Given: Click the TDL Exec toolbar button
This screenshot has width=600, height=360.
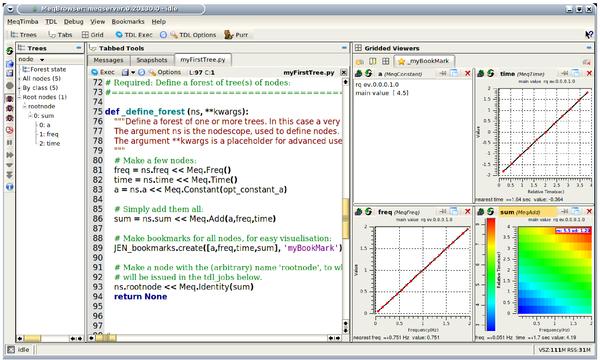Looking at the screenshot, I should click(134, 35).
